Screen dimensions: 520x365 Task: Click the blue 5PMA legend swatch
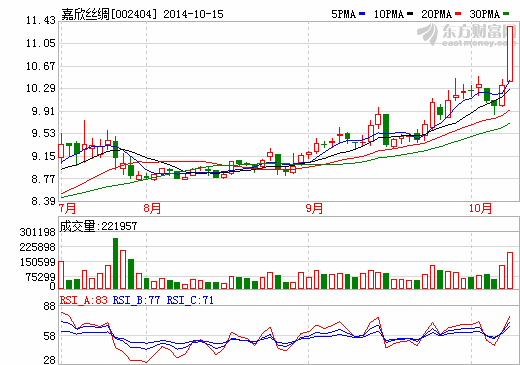[x=362, y=14]
